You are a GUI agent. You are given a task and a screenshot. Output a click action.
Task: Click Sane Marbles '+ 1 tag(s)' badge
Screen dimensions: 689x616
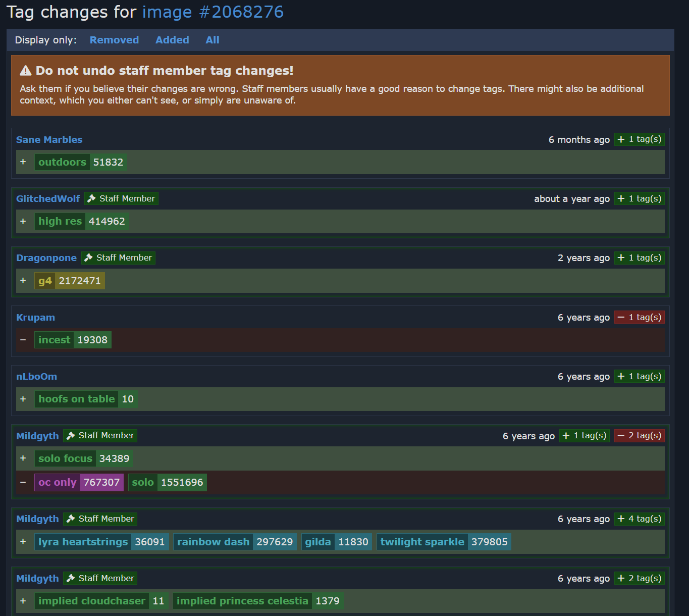tap(640, 139)
